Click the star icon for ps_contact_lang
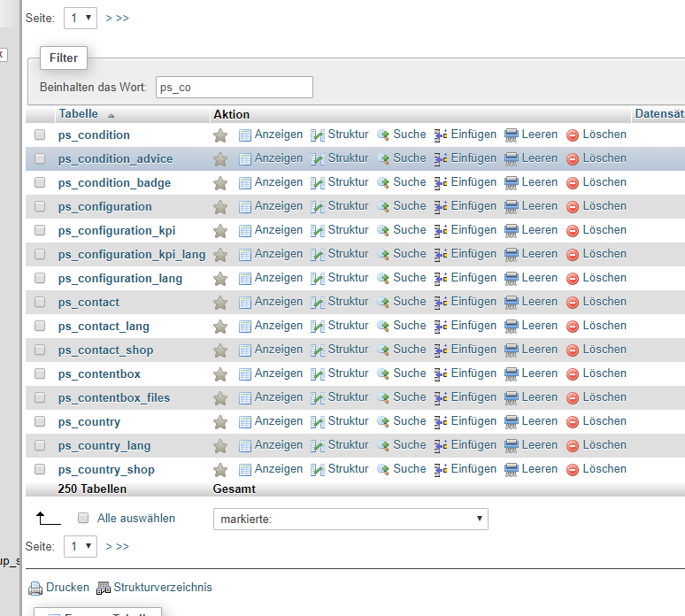 pos(220,327)
